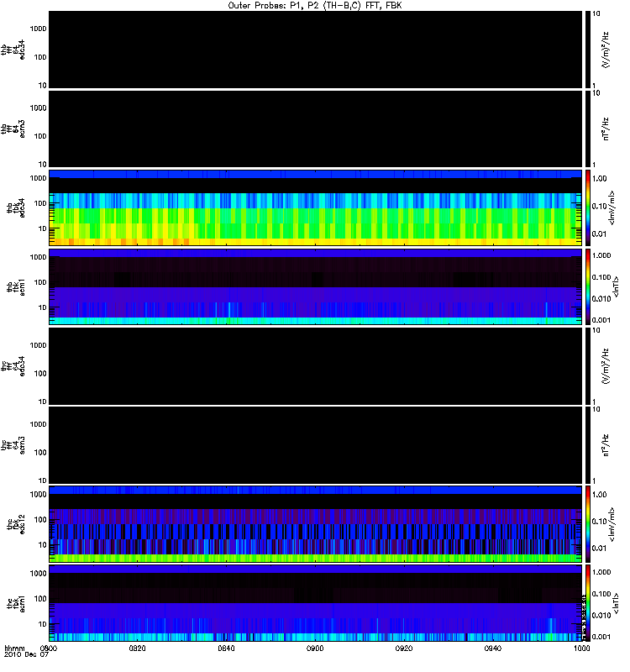Click the rainbow color bar of thc fbk scm1
This screenshot has height=672, width=630.
click(588, 603)
